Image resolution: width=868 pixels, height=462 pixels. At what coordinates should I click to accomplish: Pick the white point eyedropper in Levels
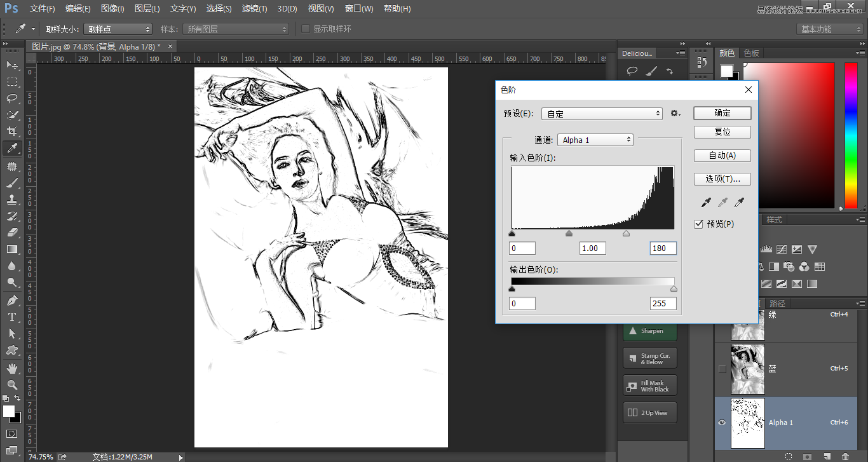[x=739, y=203]
